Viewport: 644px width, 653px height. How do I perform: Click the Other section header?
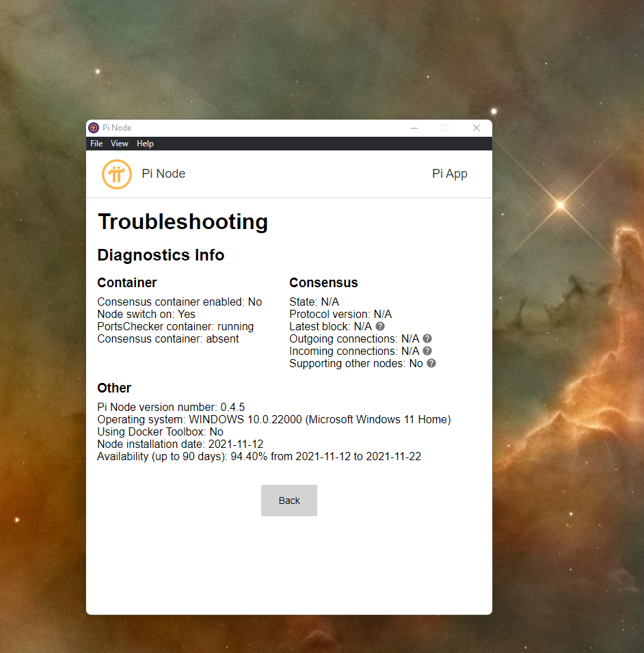click(113, 388)
